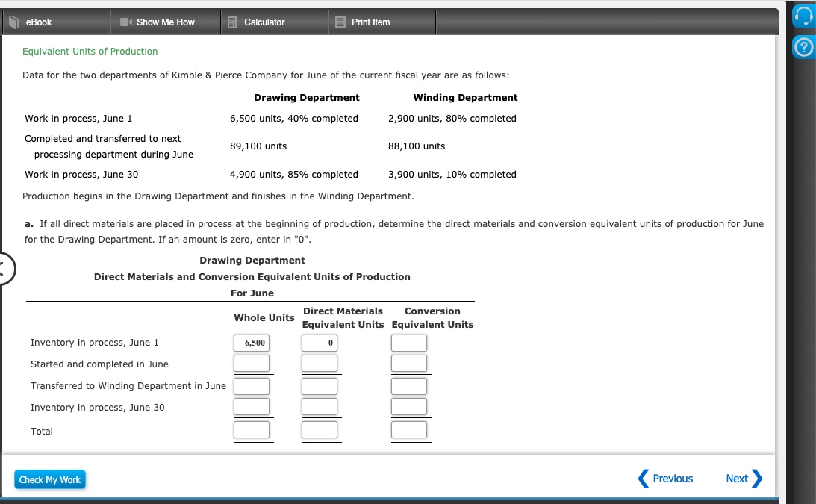The image size is (816, 504).
Task: Click Direct Materials field for Transferred to Winding
Action: coord(320,386)
